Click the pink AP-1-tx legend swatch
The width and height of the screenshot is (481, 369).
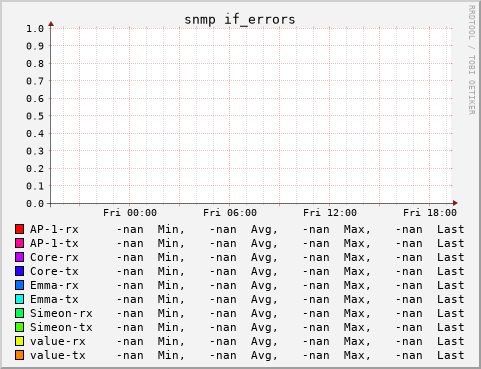coord(19,243)
